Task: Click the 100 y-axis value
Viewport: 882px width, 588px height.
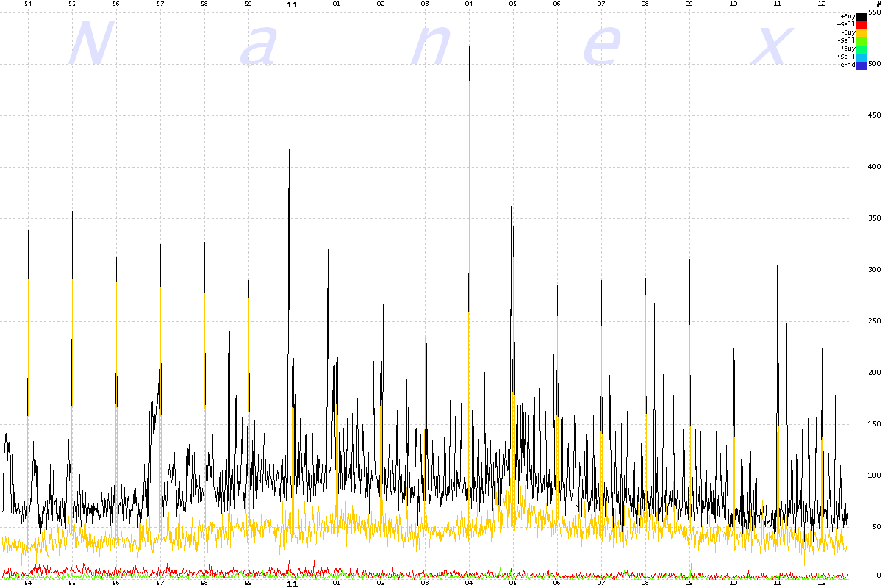Action: 874,476
